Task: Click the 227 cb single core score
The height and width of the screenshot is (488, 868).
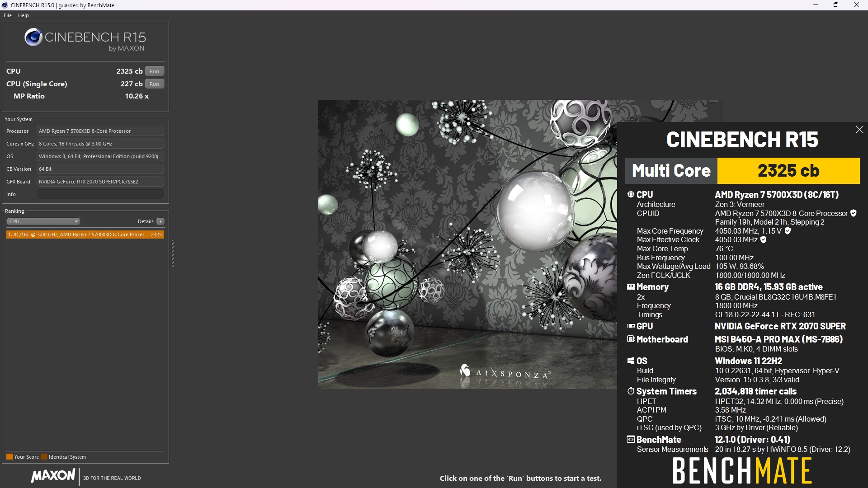Action: tap(132, 84)
